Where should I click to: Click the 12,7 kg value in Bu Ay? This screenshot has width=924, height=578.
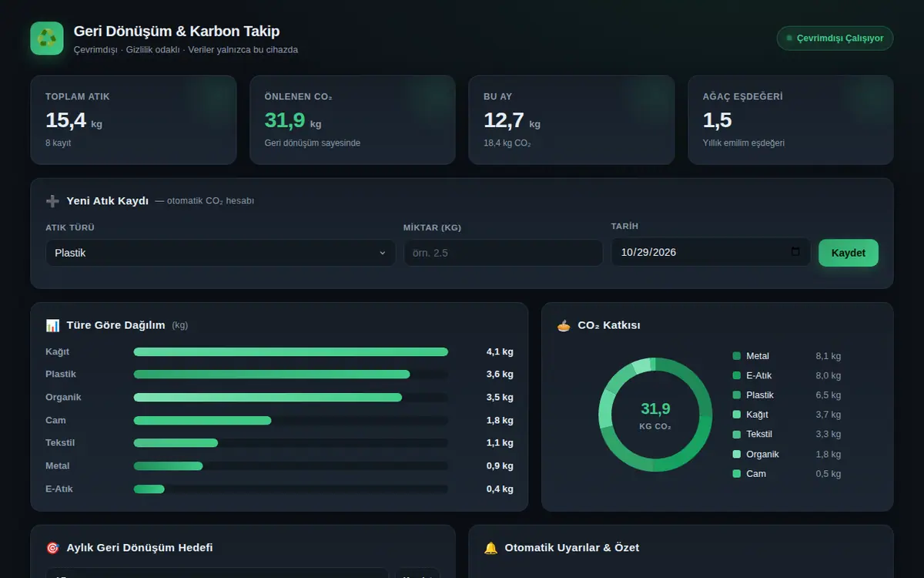pos(512,120)
